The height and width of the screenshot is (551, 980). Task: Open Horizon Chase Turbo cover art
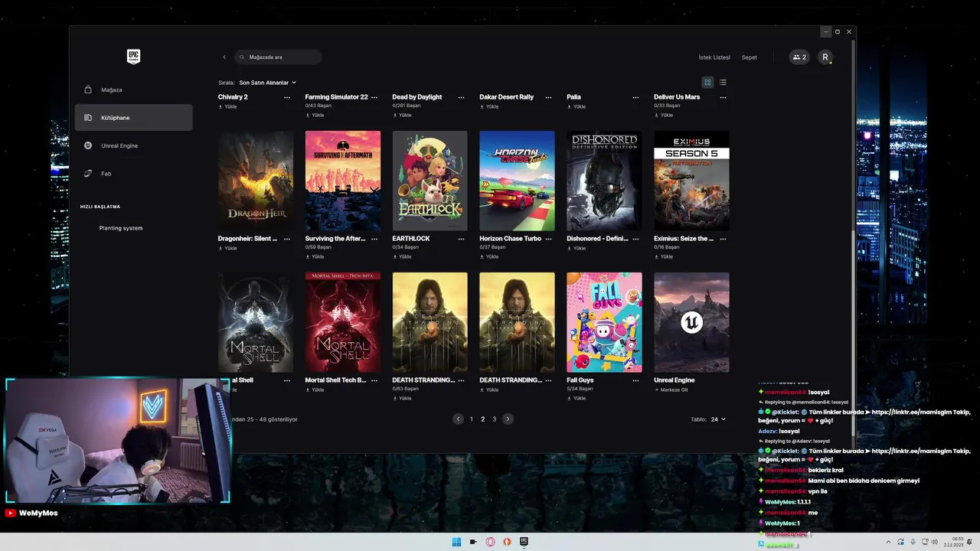[518, 181]
